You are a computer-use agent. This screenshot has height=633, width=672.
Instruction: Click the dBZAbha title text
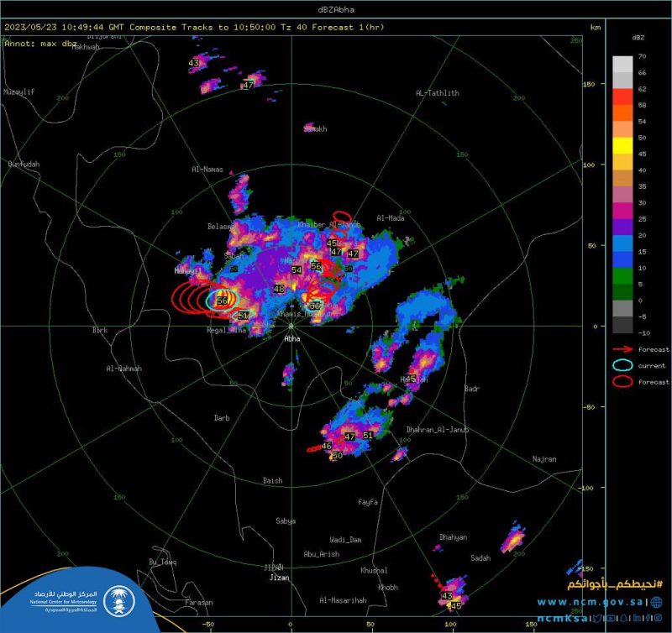(336, 9)
